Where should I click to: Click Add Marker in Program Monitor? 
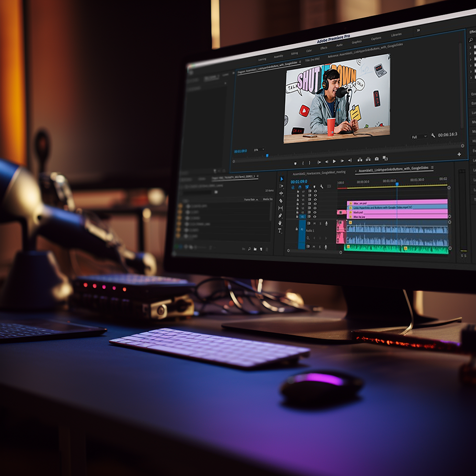[x=296, y=163]
